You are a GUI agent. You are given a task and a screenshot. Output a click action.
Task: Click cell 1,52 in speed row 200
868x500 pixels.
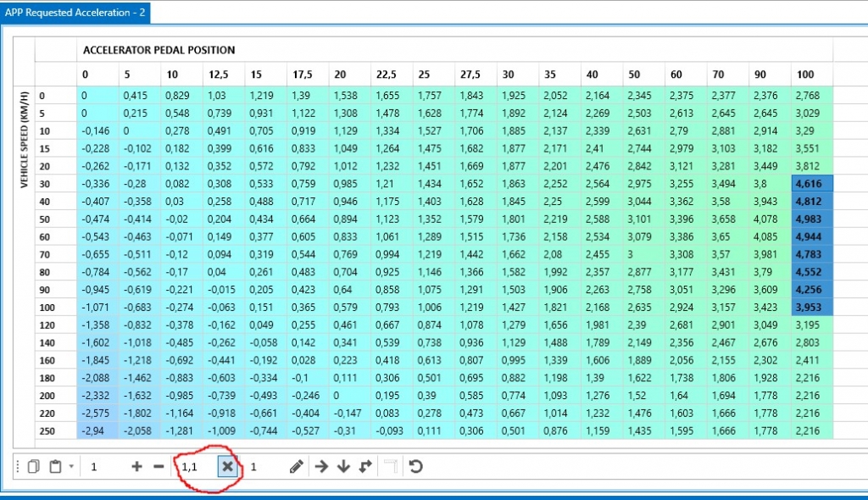click(644, 396)
